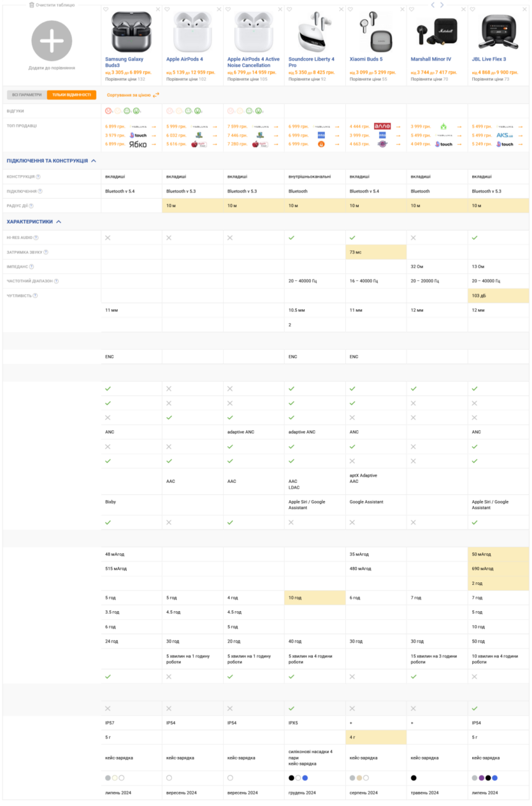Favorite the Marshall Minor IV (heart icon)

click(x=412, y=10)
